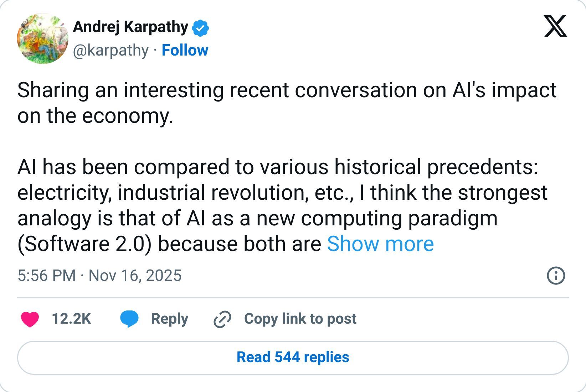Open Andrej Karpathy's profile picture
Image resolution: width=586 pixels, height=392 pixels.
pos(43,38)
